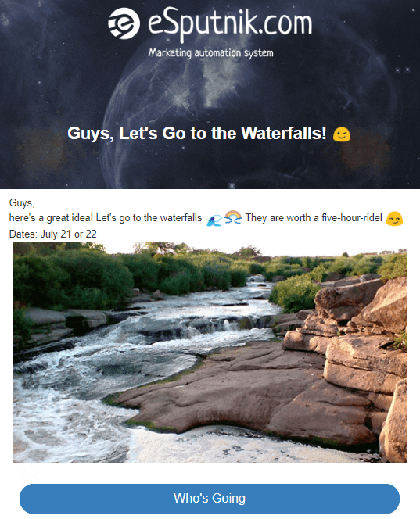Click the eSputnik circular logo icon
420x519 pixels.
tap(124, 23)
